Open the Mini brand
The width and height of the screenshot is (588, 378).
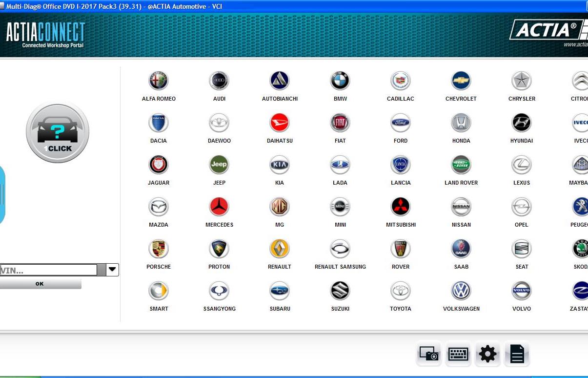(x=340, y=207)
